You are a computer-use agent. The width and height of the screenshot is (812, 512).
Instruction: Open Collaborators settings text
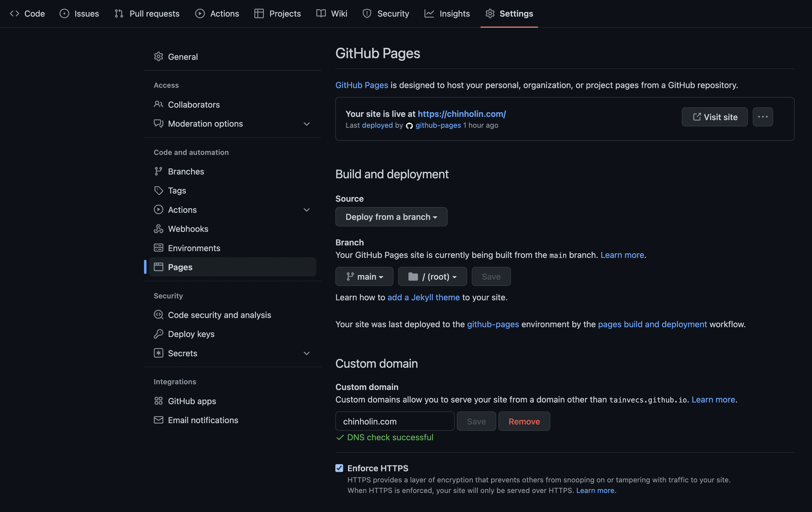click(x=194, y=105)
